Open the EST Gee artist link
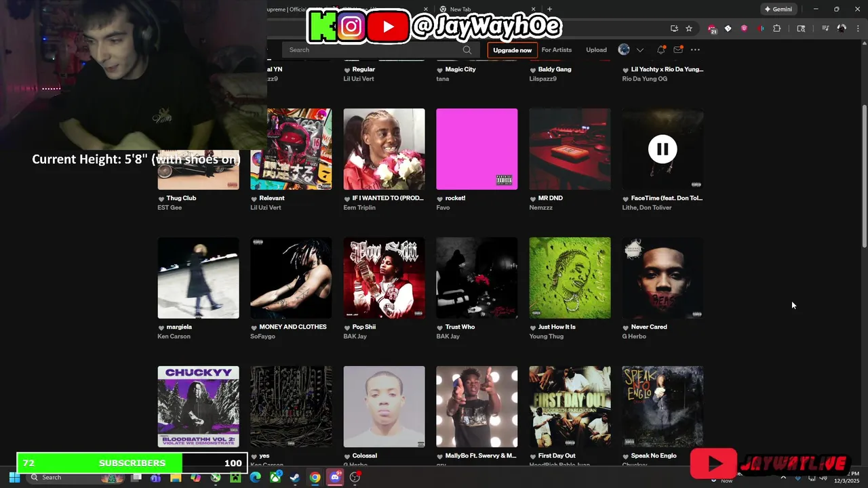Screen dimensions: 868x488 click(170, 208)
